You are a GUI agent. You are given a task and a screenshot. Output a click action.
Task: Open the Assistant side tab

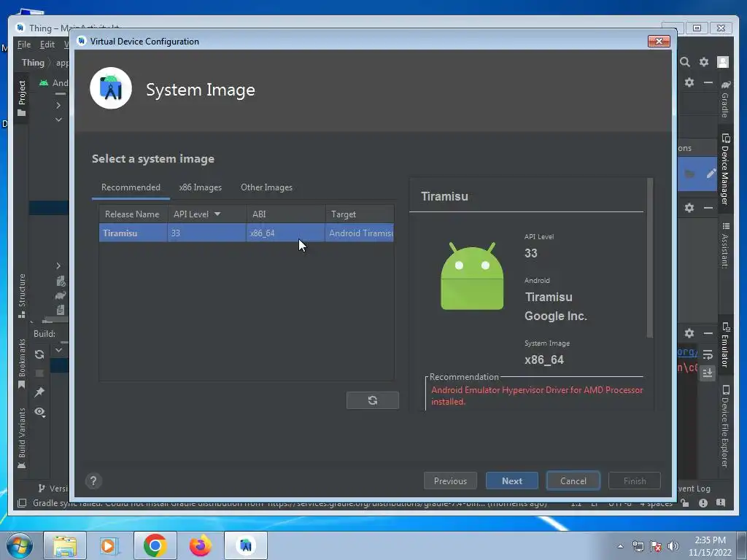[x=725, y=245]
